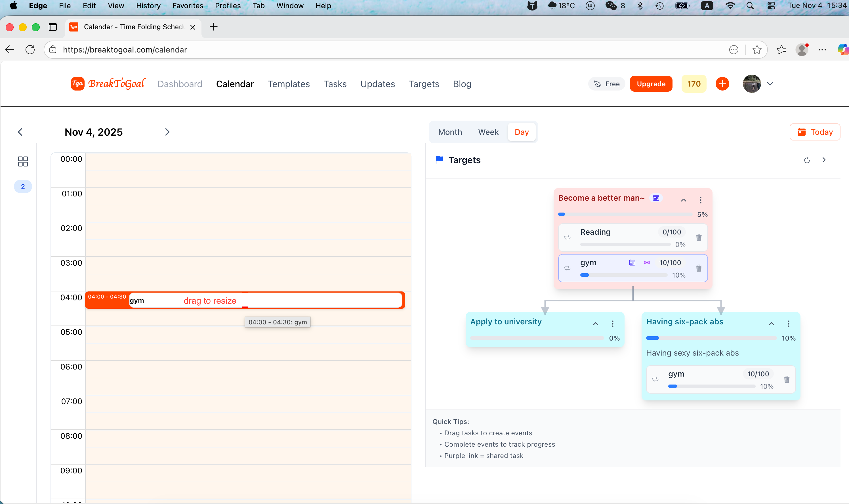
Task: Expand the profile dropdown chevron
Action: click(x=770, y=83)
